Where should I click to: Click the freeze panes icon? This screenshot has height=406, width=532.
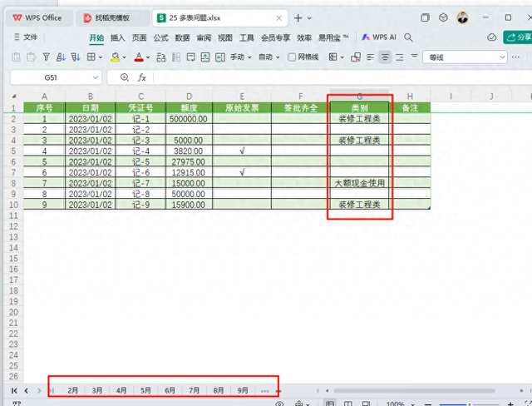[190, 57]
